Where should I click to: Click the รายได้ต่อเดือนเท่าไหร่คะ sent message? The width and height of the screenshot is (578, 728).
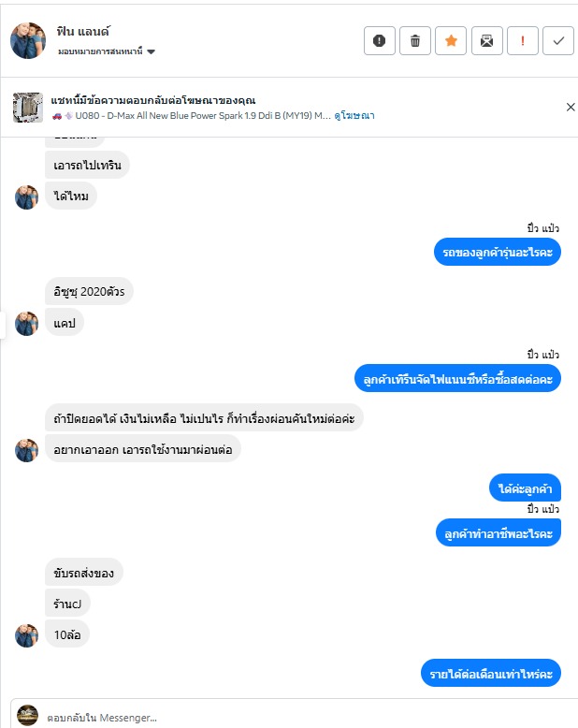[x=490, y=674]
